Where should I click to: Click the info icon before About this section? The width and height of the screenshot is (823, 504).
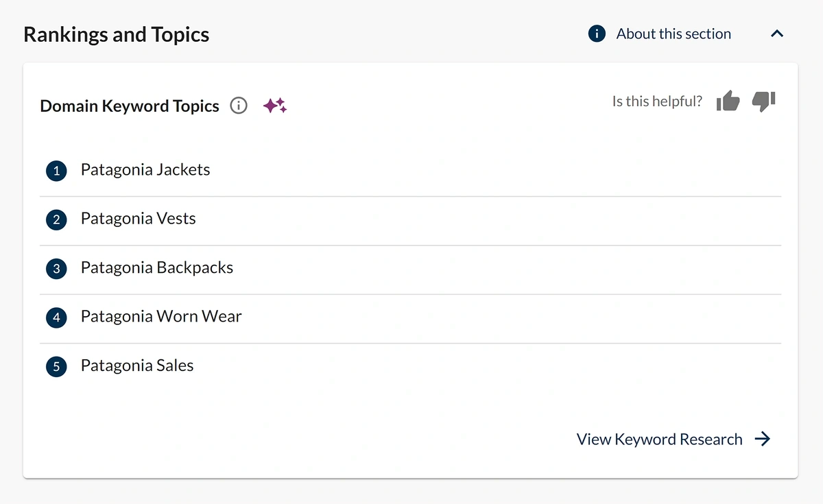click(597, 34)
